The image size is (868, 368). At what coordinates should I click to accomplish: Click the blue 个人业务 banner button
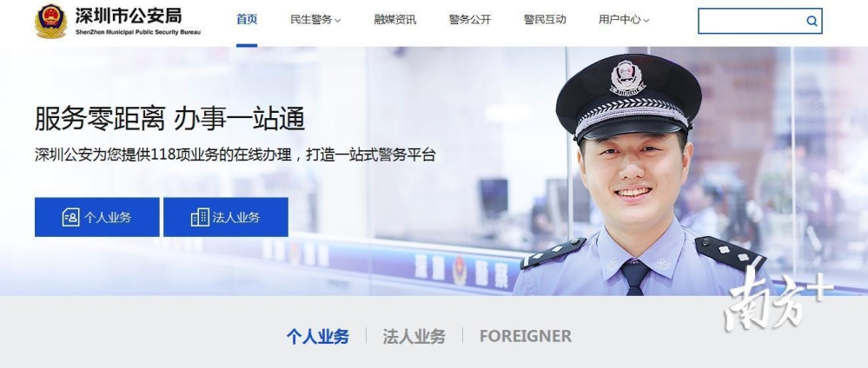96,217
